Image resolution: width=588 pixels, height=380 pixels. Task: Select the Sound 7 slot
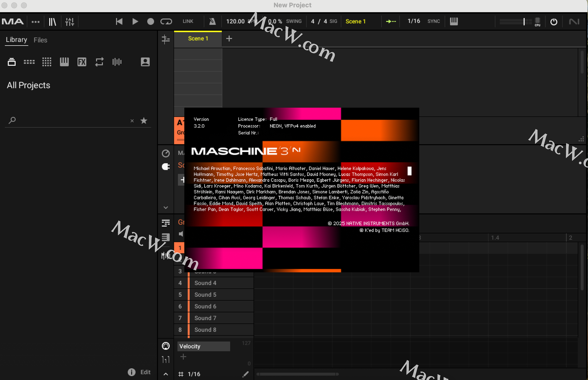214,318
